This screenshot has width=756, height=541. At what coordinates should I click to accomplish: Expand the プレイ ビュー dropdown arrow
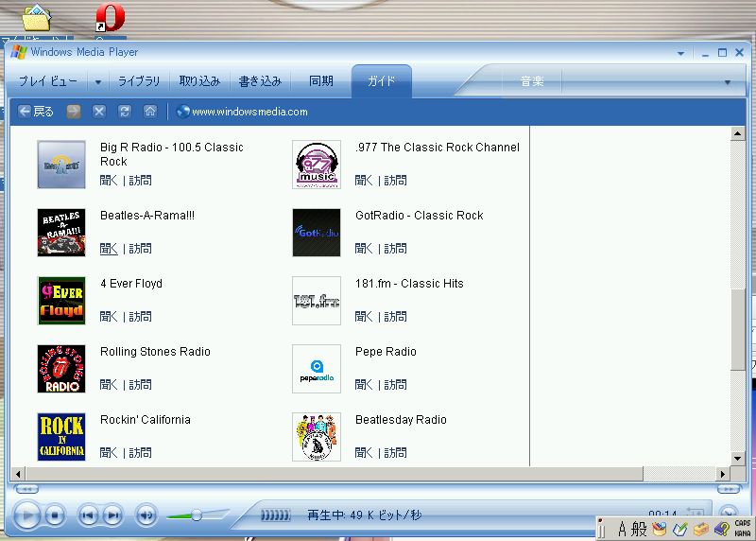point(98,82)
